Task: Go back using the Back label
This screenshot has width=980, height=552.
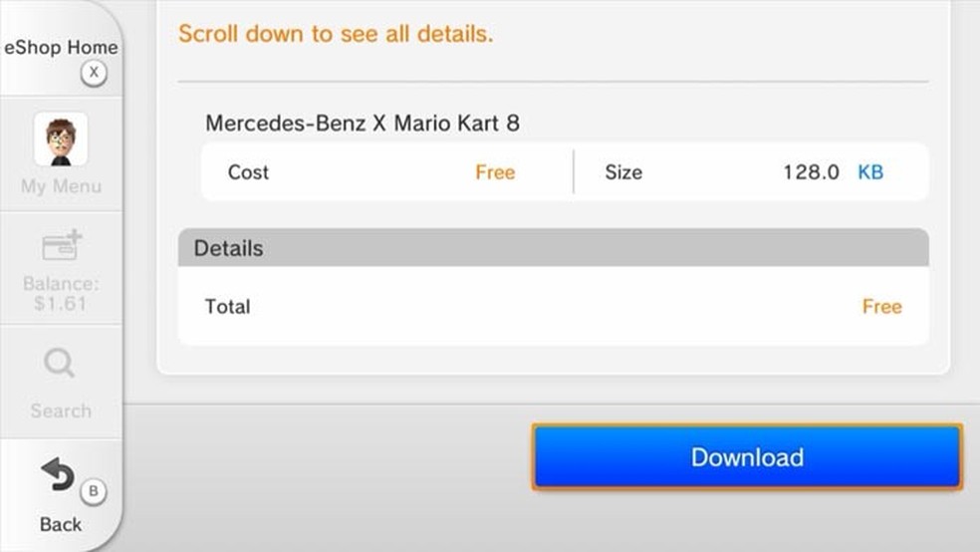Action: (x=61, y=524)
